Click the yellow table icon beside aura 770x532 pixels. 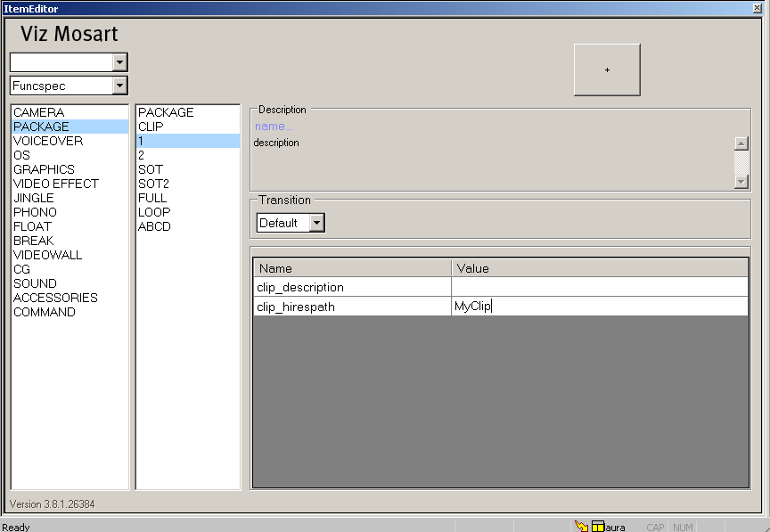pyautogui.click(x=598, y=527)
